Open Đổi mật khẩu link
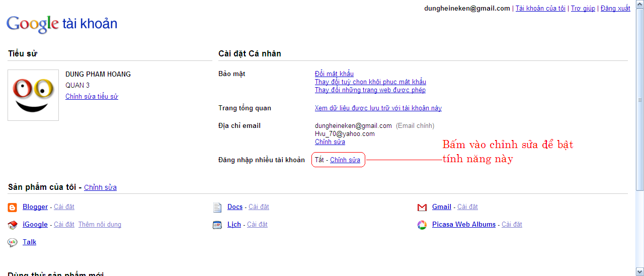644x276 pixels. (x=334, y=74)
